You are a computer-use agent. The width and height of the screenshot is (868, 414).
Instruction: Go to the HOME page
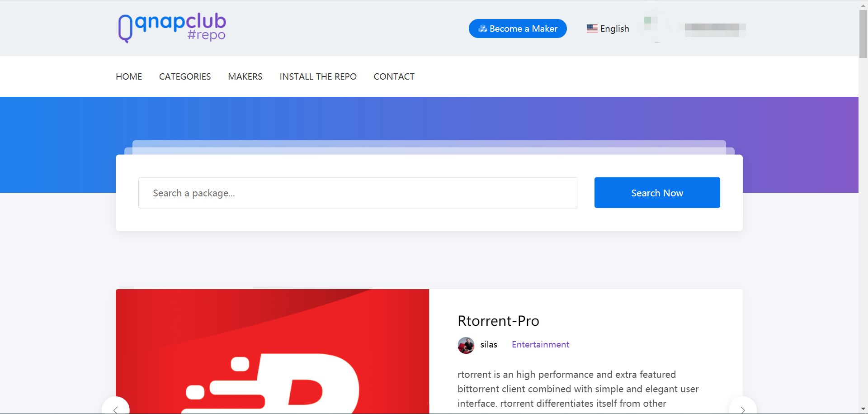pyautogui.click(x=129, y=76)
